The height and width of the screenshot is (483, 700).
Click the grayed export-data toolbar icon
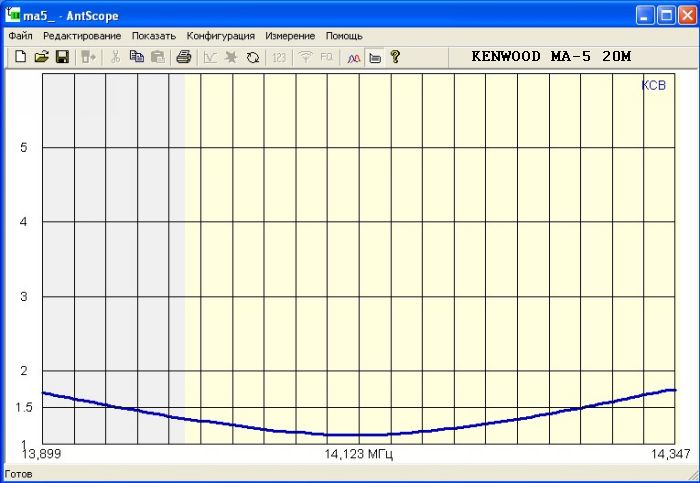(x=88, y=57)
